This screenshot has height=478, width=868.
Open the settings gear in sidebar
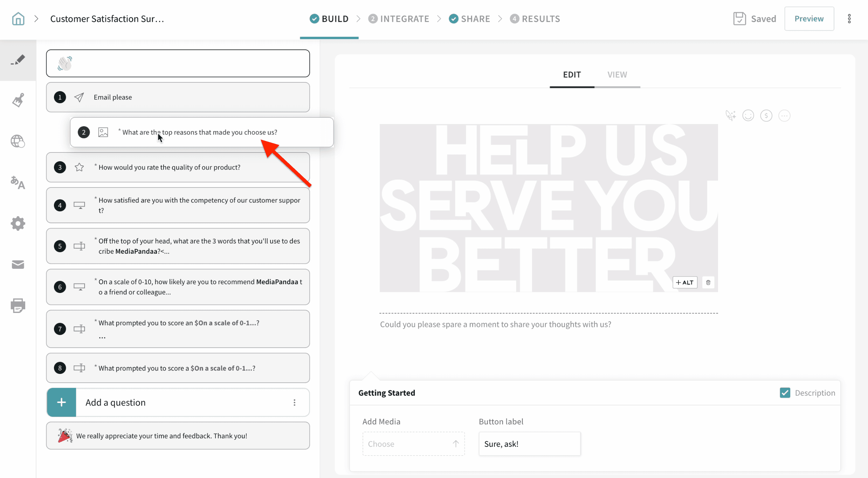coord(18,223)
